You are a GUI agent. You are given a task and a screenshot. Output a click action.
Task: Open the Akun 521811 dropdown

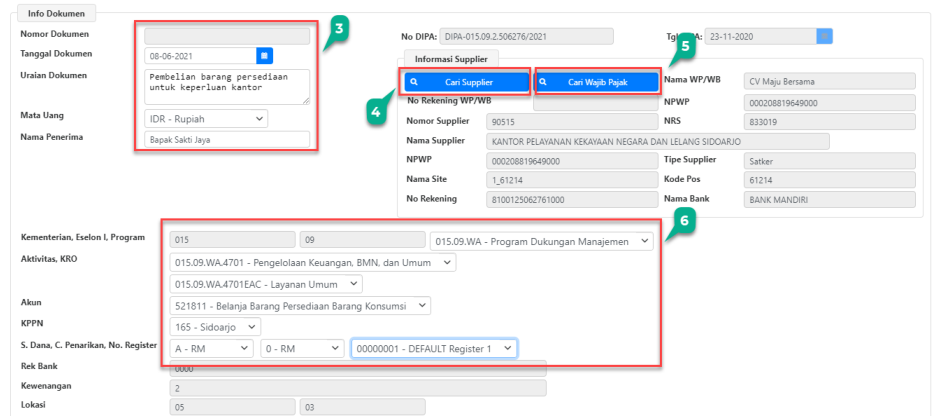point(300,305)
